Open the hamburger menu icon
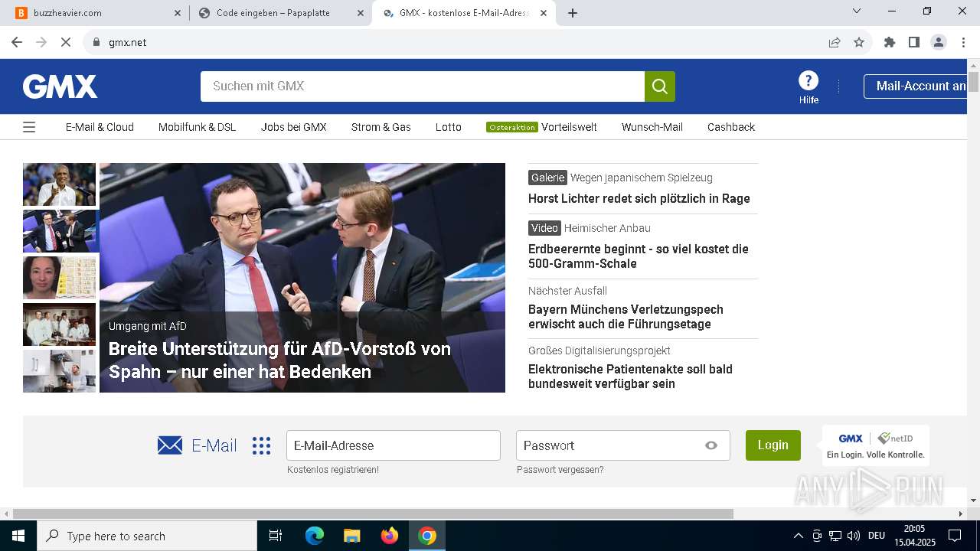The height and width of the screenshot is (551, 980). [x=29, y=127]
